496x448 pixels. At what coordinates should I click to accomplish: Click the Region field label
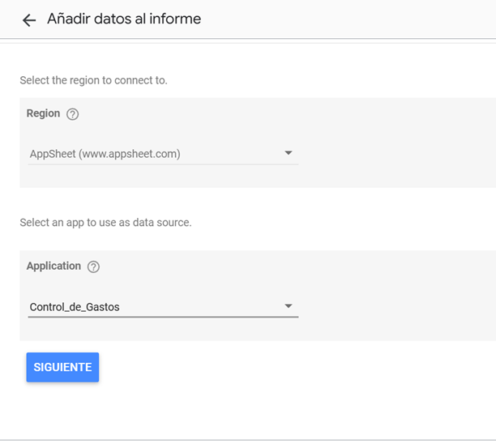[x=43, y=113]
